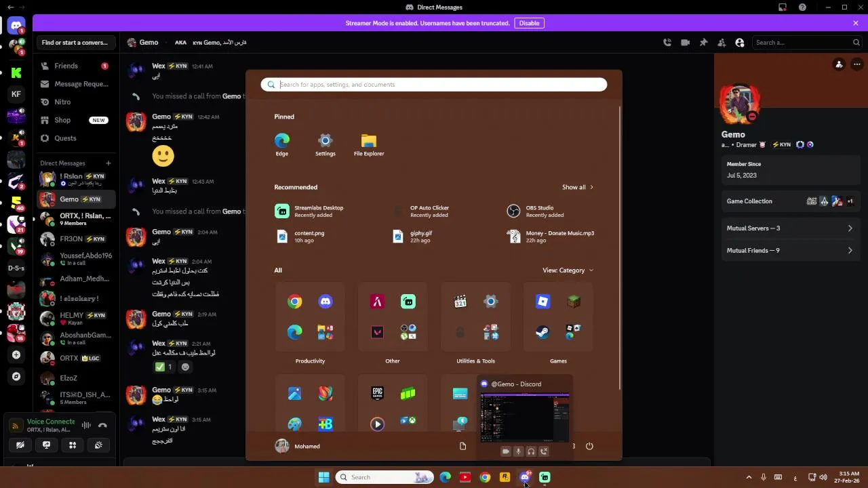Open Money - Donate Music.mp3 file
Screen dimensions: 868x488
[551, 236]
